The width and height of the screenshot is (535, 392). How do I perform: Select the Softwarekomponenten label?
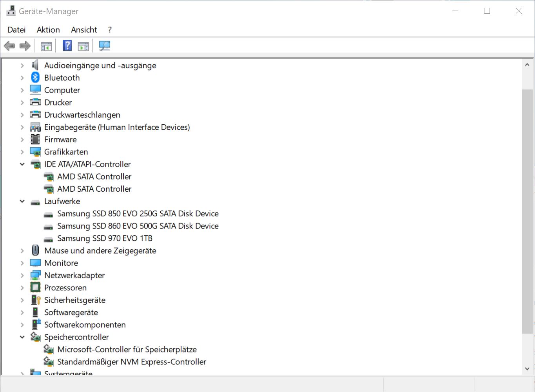(x=85, y=325)
